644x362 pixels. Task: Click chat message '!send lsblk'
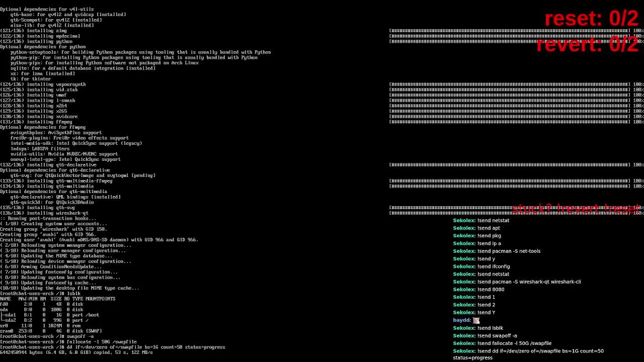(478, 328)
